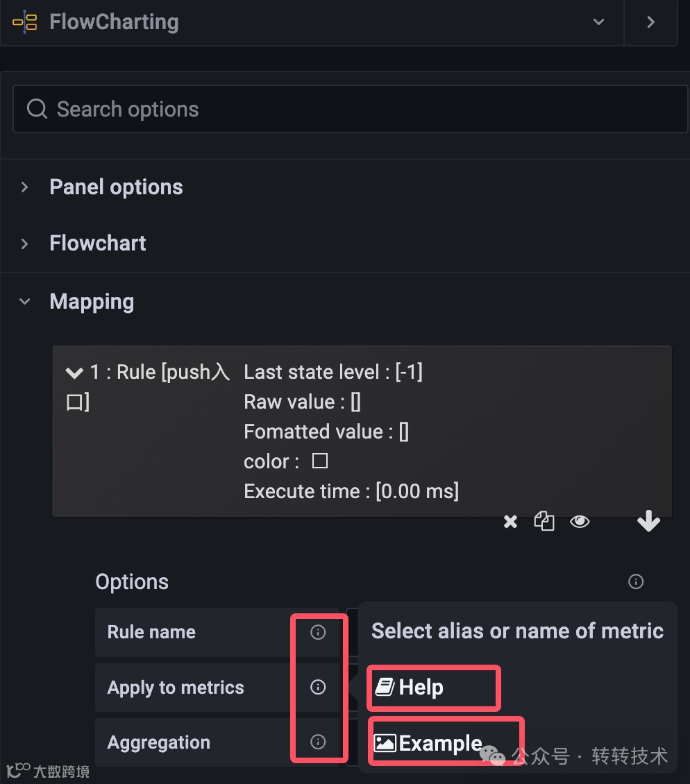The width and height of the screenshot is (690, 784).
Task: Click the rule color swatch box
Action: click(x=319, y=461)
